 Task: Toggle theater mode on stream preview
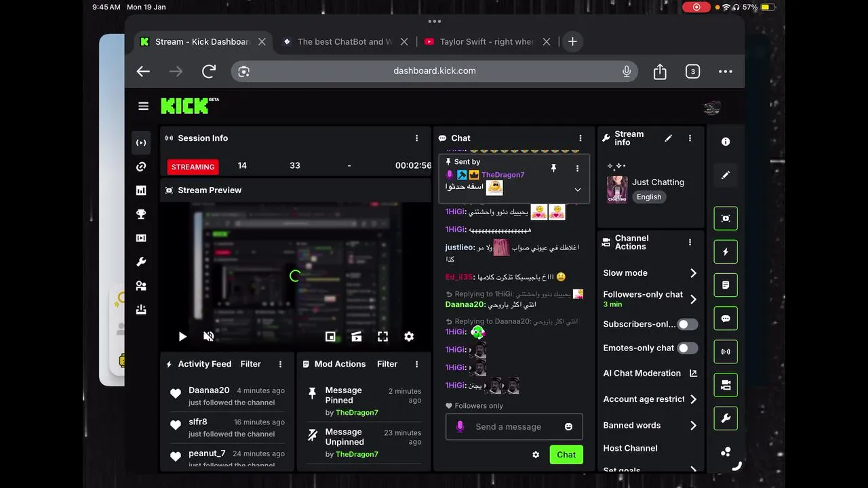pyautogui.click(x=356, y=336)
